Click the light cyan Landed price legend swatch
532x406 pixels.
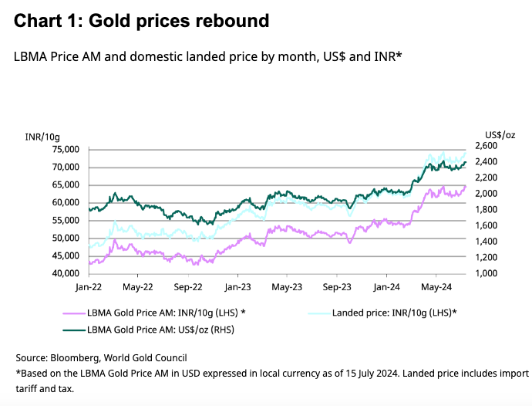(320, 313)
